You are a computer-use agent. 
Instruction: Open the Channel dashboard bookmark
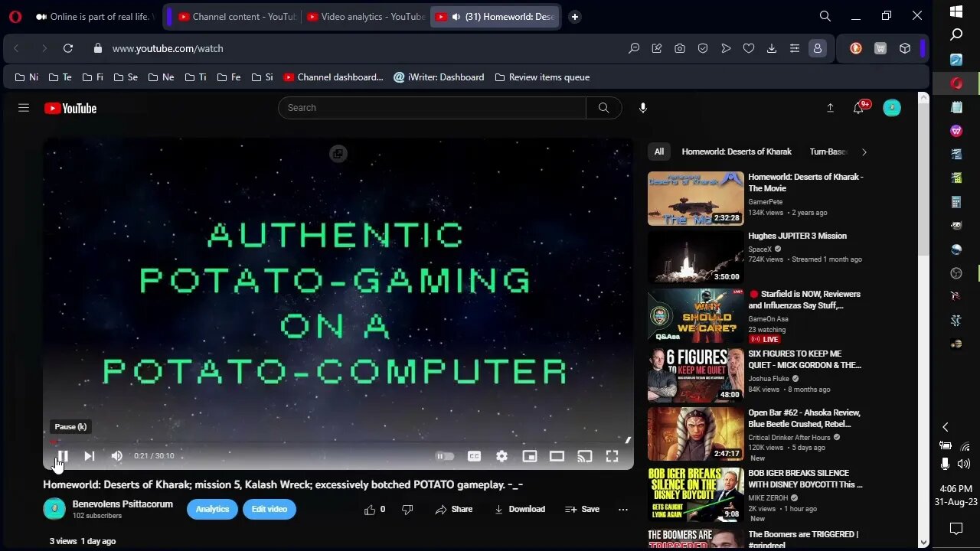pos(333,77)
